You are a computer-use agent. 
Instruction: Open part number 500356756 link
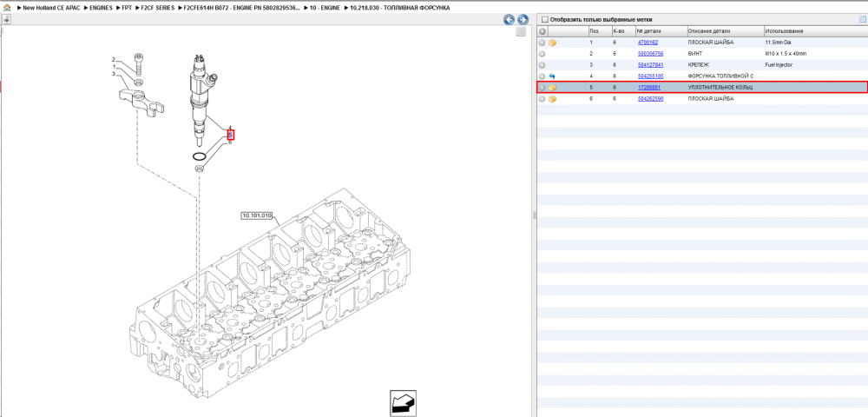pyautogui.click(x=650, y=54)
